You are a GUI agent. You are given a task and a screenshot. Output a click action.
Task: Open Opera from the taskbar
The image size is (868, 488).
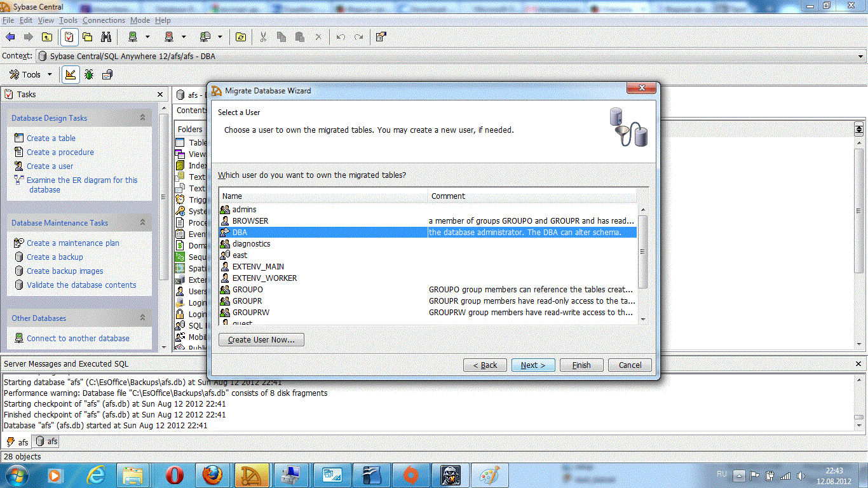click(175, 475)
